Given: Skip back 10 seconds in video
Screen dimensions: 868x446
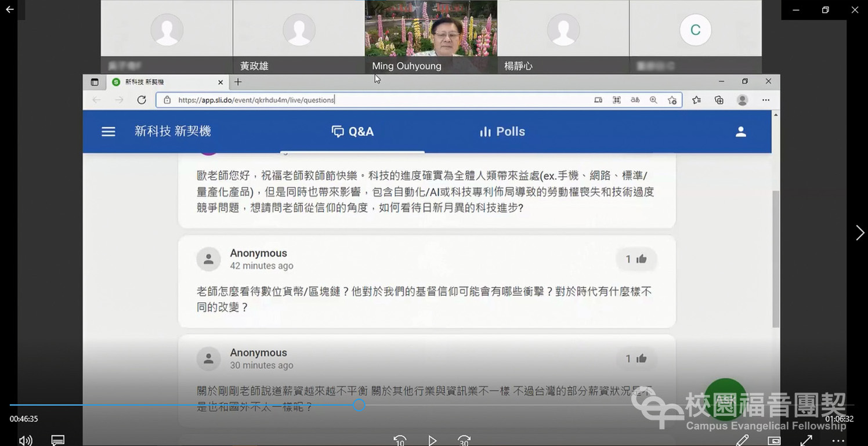Looking at the screenshot, I should click(x=400, y=441).
